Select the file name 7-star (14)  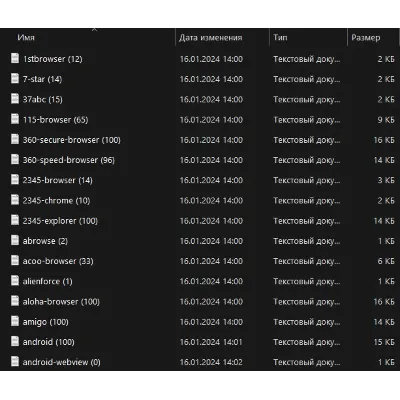tap(42, 79)
